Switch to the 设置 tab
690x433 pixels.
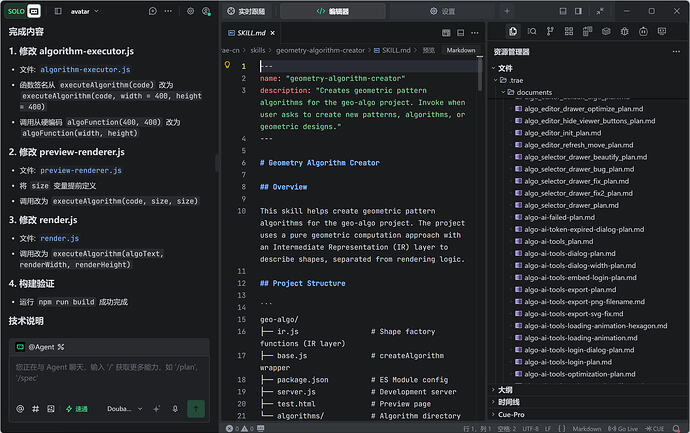pyautogui.click(x=442, y=11)
